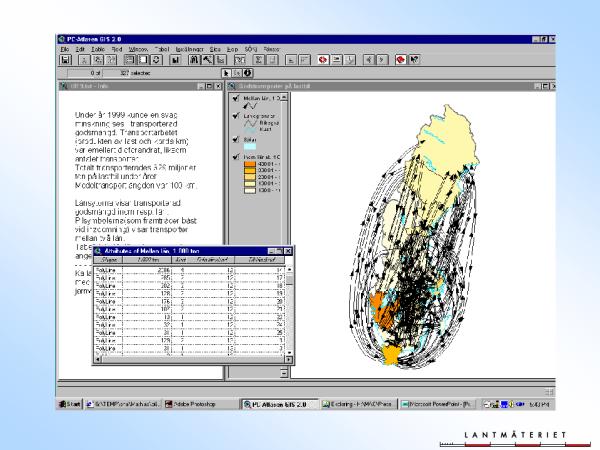Select the arrow pointer tool
Screen dimensions: 600x450
point(226,73)
